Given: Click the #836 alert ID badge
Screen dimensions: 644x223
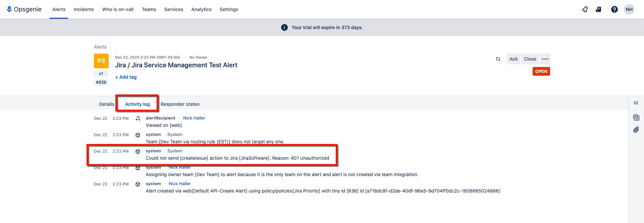Looking at the screenshot, I should (101, 82).
